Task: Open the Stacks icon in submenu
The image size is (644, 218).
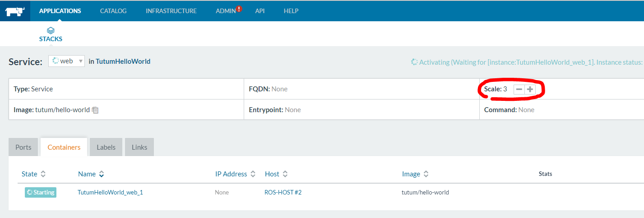Action: [x=51, y=31]
